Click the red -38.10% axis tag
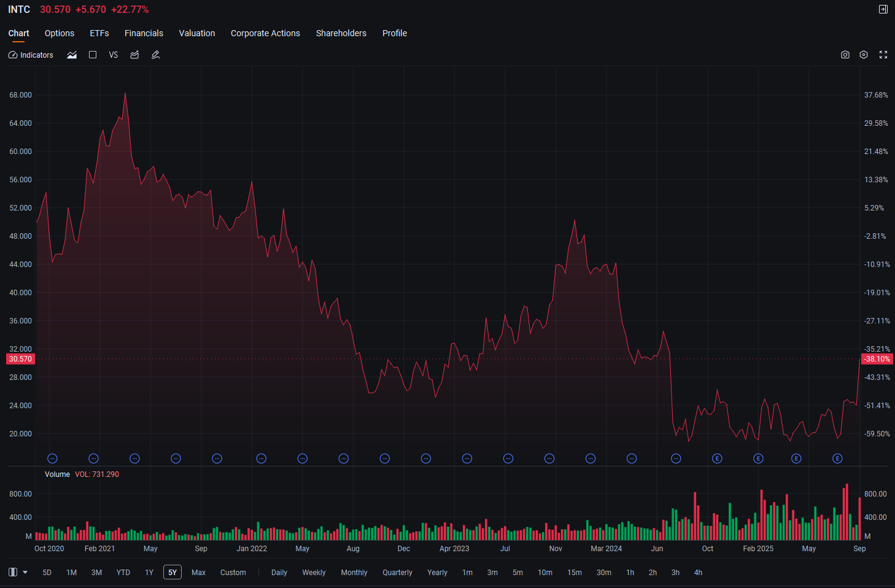This screenshot has height=588, width=895. (877, 359)
